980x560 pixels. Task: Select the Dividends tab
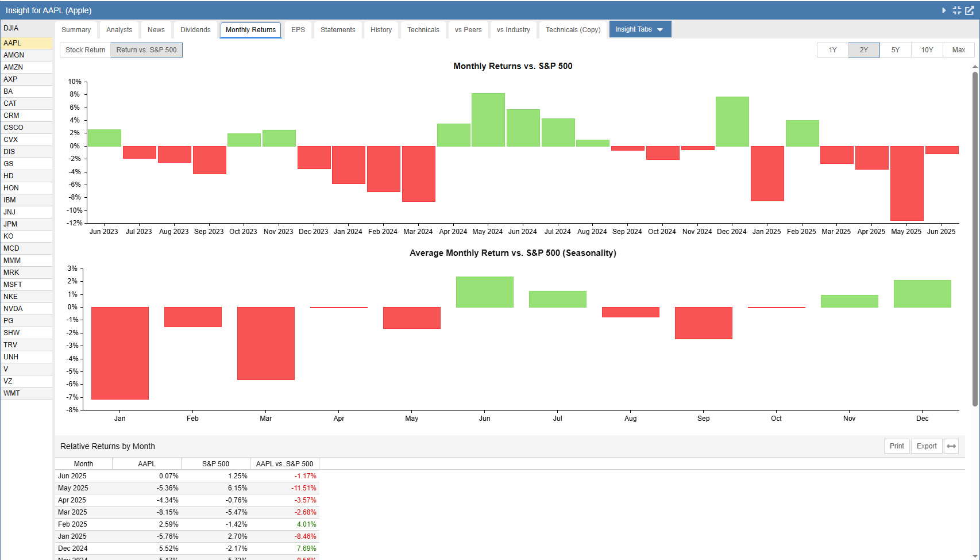coord(195,30)
